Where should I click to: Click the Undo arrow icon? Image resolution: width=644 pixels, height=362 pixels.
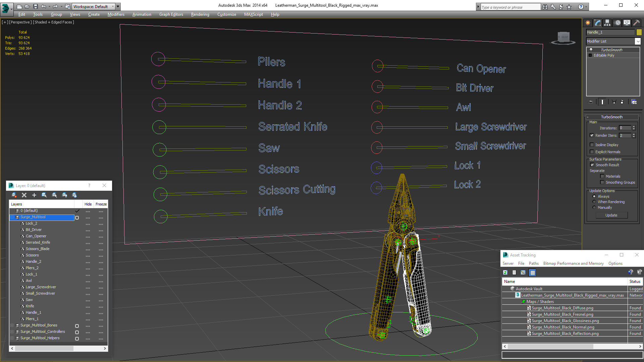click(x=44, y=6)
